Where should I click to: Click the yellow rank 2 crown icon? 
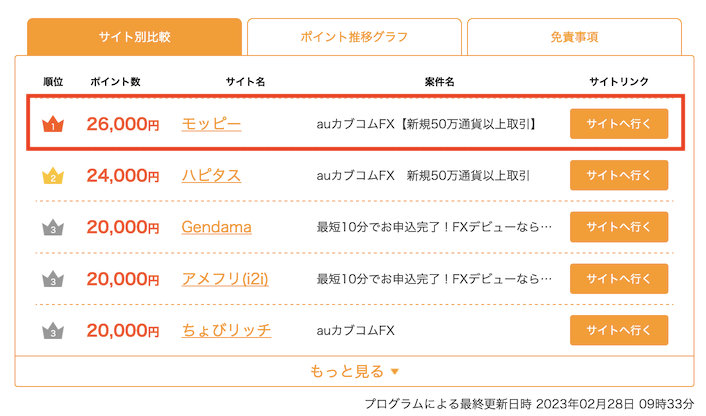click(53, 176)
